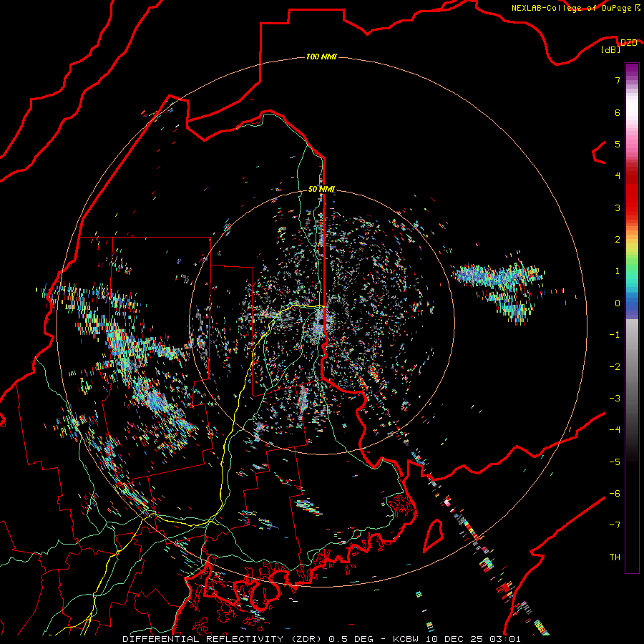Click the 1 dB legend tick label

click(618, 271)
